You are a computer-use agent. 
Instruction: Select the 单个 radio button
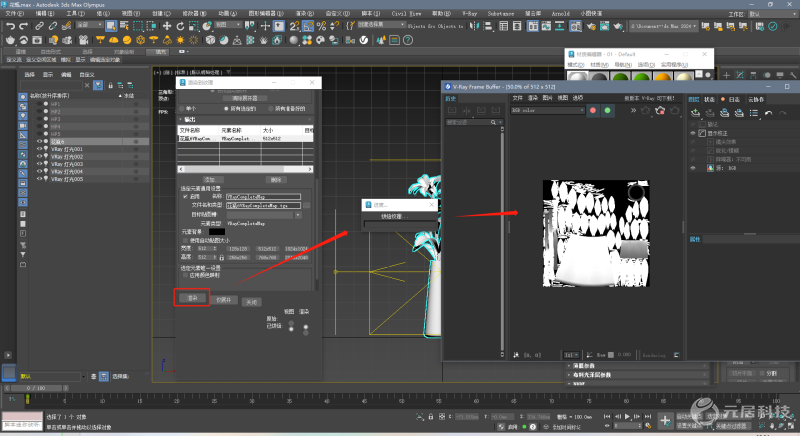182,109
